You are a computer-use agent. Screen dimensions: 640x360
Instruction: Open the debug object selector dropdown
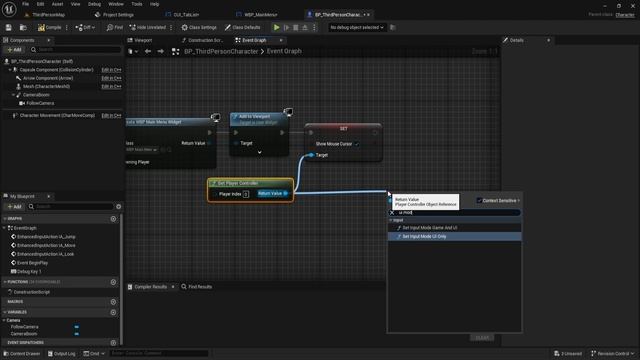[357, 27]
